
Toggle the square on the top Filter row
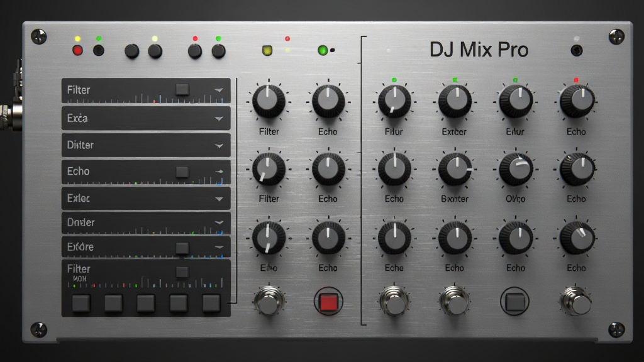coord(182,89)
